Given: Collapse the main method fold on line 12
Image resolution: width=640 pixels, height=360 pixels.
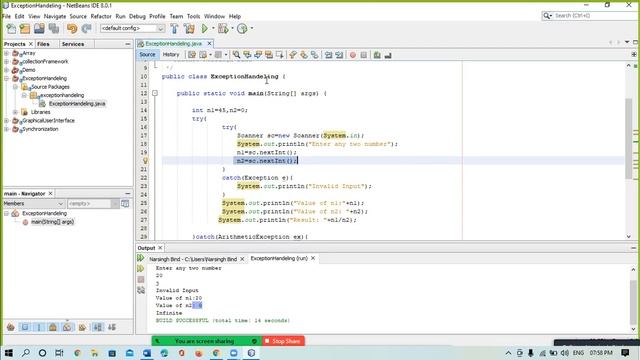Looking at the screenshot, I should point(155,93).
